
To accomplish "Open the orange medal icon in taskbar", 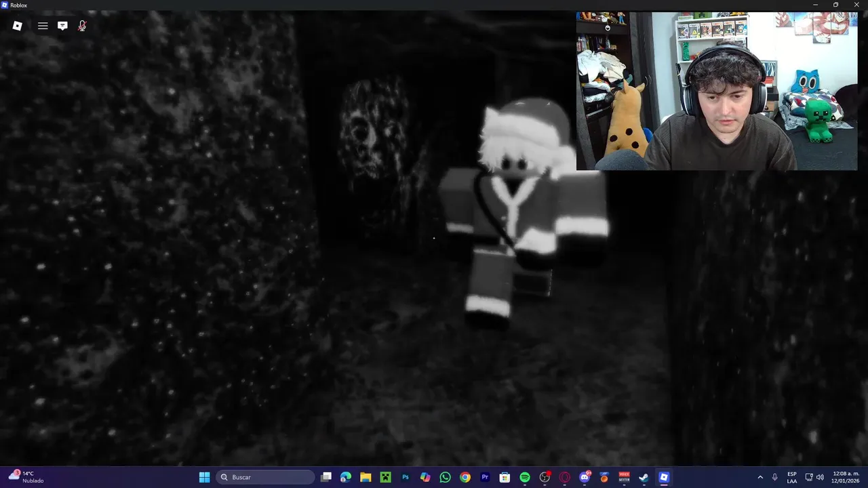I will (x=604, y=477).
